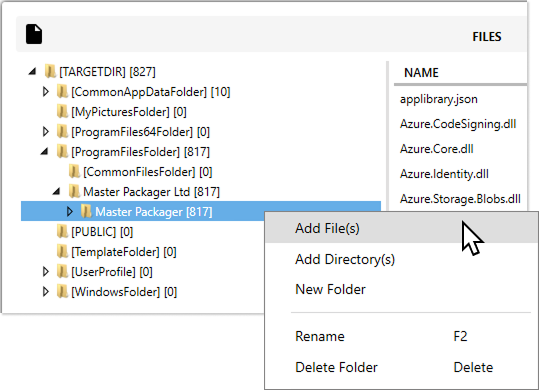Viewport: 539px width, 390px height.
Task: Select [UserProfile] [0] label
Action: (112, 272)
